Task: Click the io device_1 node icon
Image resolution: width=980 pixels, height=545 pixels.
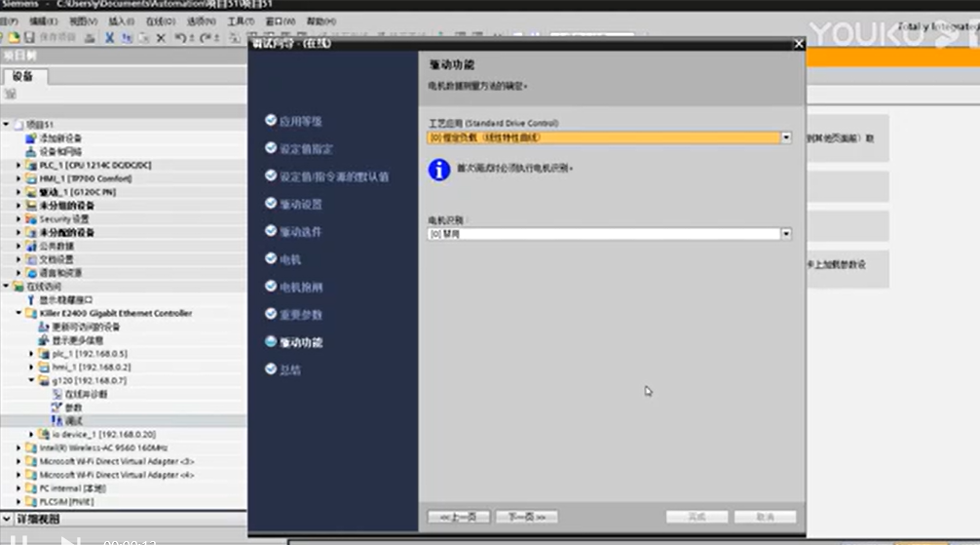Action: point(43,434)
